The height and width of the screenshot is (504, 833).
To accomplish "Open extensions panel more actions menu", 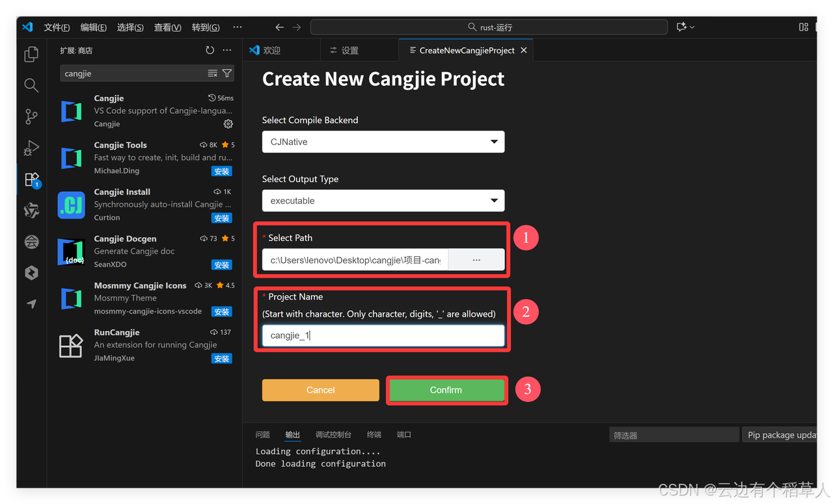I will (x=226, y=50).
